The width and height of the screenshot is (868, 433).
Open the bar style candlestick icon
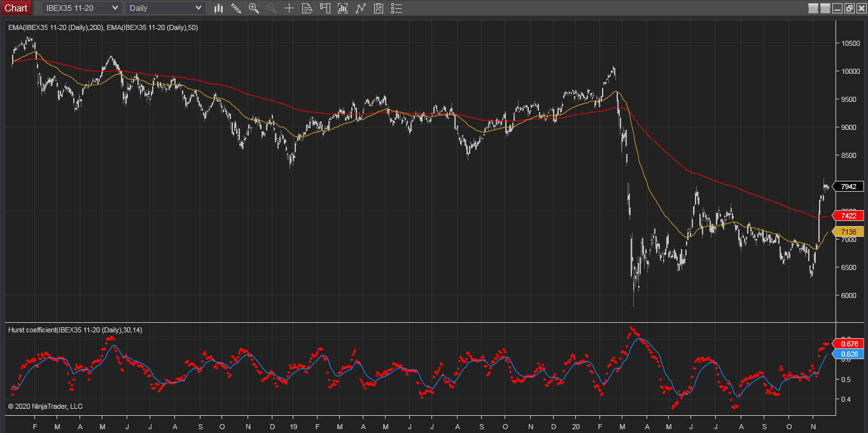pyautogui.click(x=219, y=8)
